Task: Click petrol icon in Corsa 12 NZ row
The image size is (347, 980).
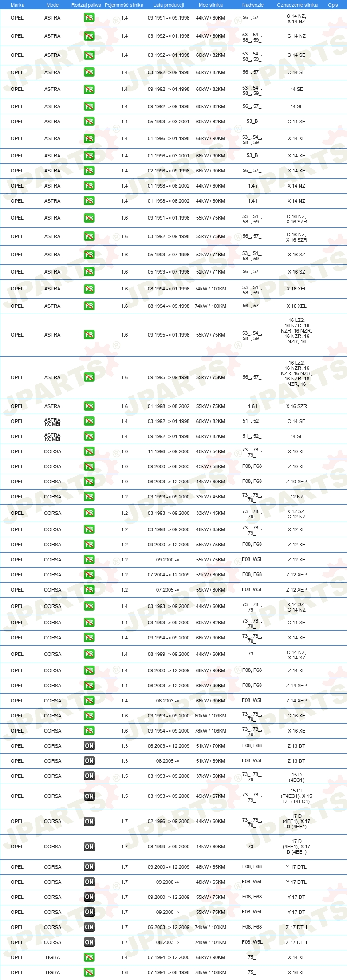Action: point(89,497)
